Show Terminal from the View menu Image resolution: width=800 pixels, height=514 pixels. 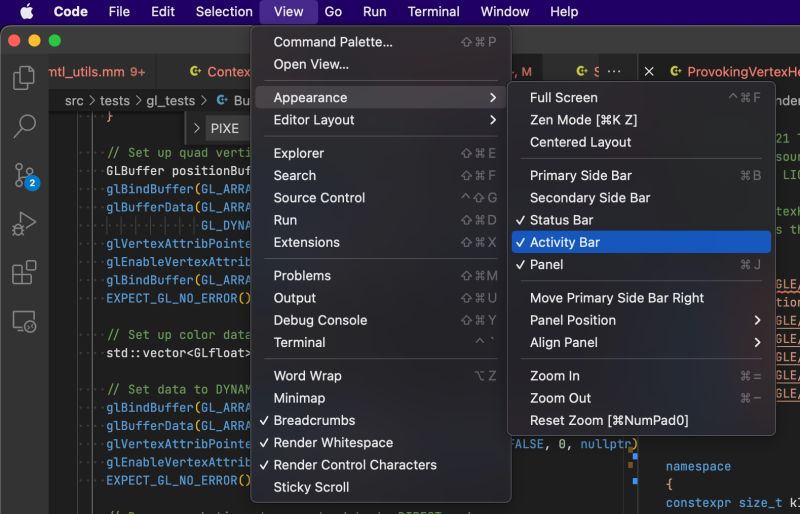(x=380, y=342)
